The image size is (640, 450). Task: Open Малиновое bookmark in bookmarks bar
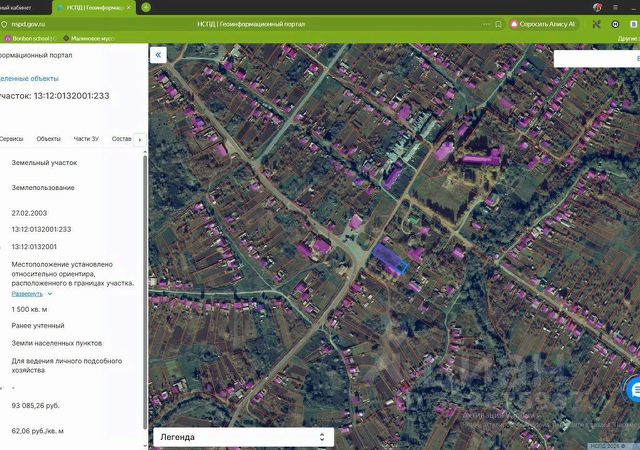[x=88, y=38]
